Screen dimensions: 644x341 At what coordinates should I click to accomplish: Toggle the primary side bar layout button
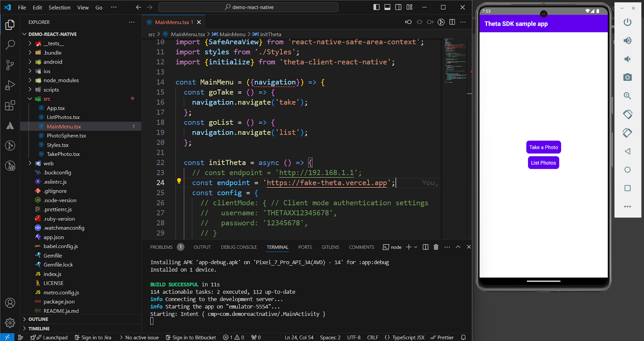pyautogui.click(x=376, y=7)
